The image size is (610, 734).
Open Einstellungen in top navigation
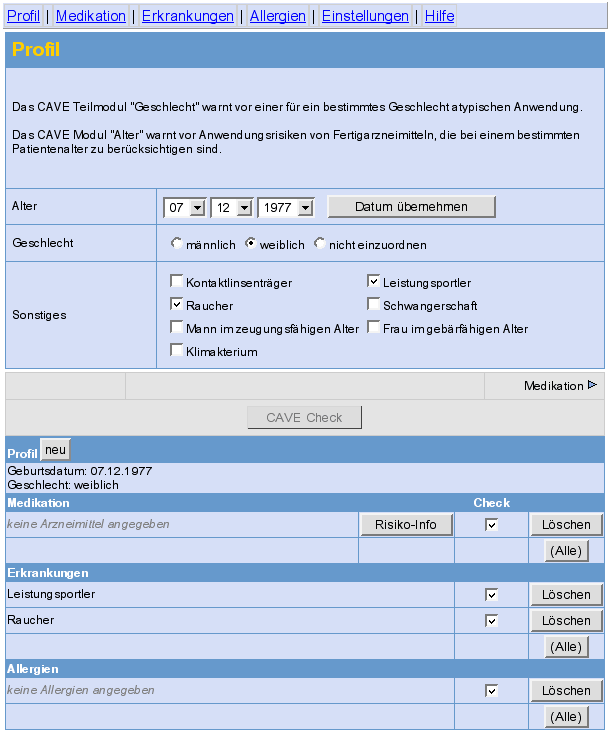click(x=365, y=16)
